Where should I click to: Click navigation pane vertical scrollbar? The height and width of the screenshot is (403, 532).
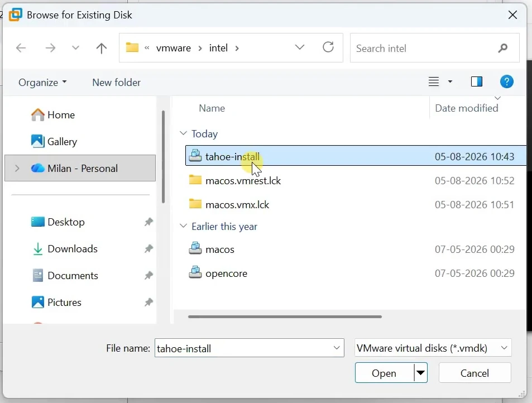(x=163, y=157)
